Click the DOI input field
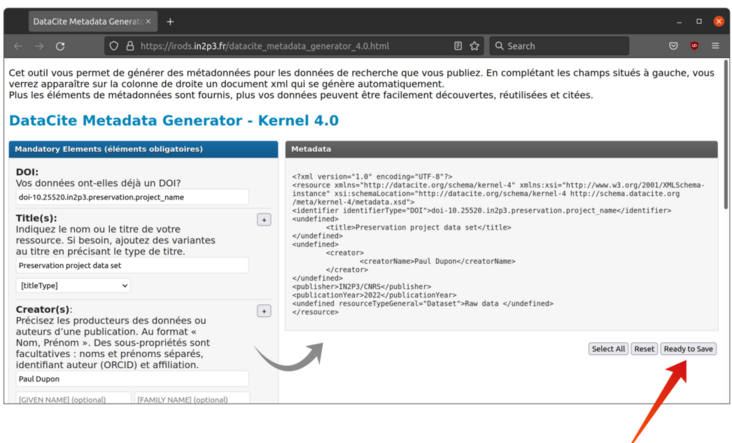This screenshot has height=443, width=732. [132, 197]
